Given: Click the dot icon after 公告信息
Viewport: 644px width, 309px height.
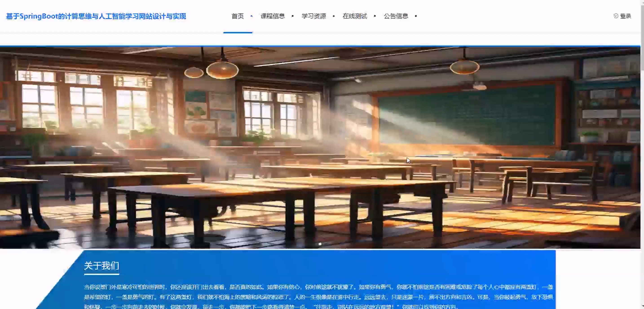Looking at the screenshot, I should (x=416, y=16).
